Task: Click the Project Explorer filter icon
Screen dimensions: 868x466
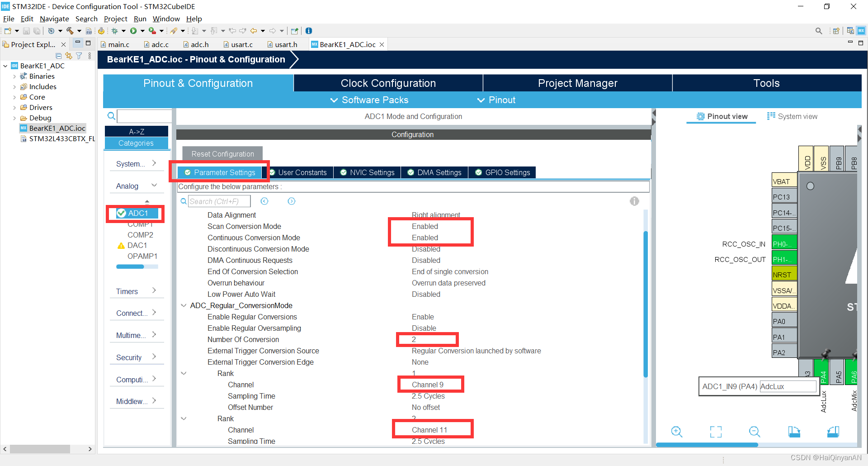Action: coord(79,56)
